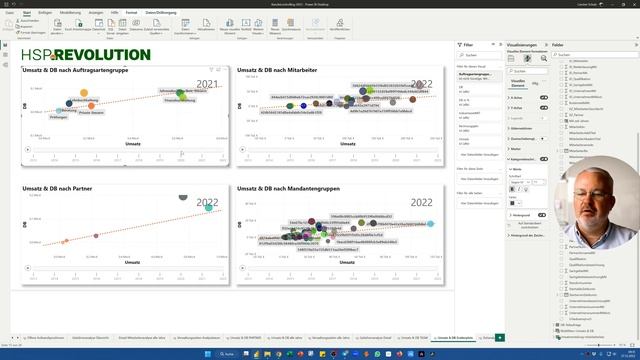
Task: Open the Hilfe ribbon tab
Action: (115, 13)
